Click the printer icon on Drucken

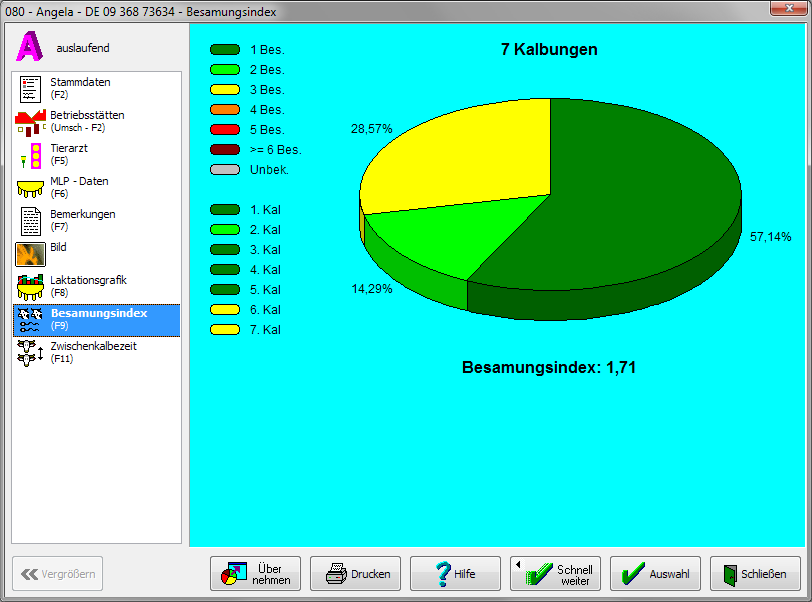pos(336,574)
